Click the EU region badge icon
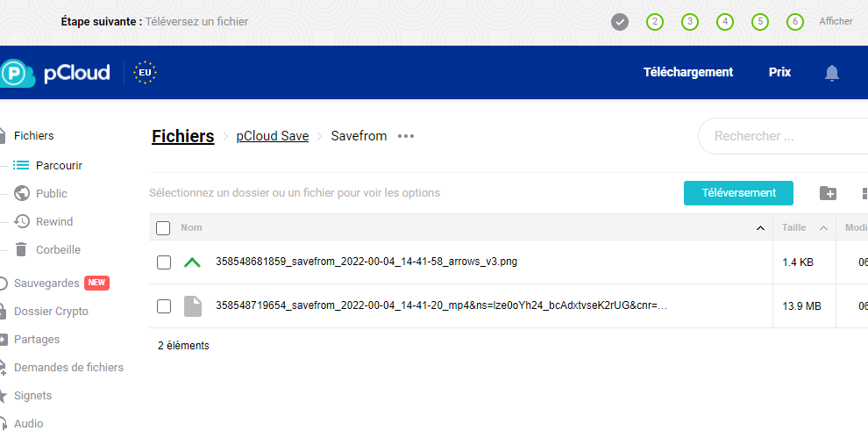 [145, 73]
